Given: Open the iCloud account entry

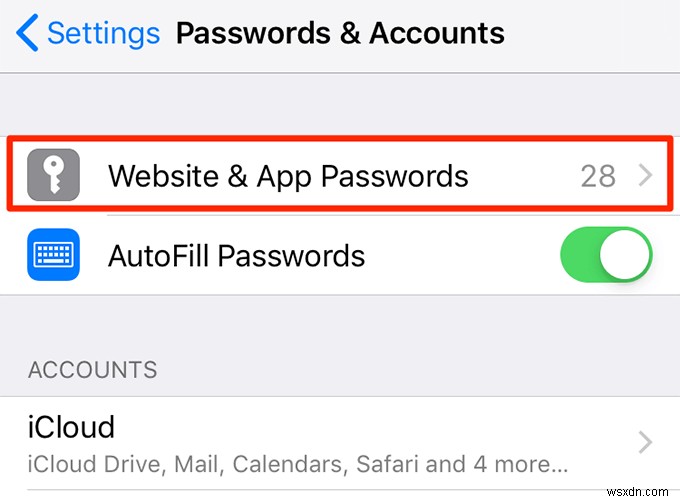Looking at the screenshot, I should (340, 443).
